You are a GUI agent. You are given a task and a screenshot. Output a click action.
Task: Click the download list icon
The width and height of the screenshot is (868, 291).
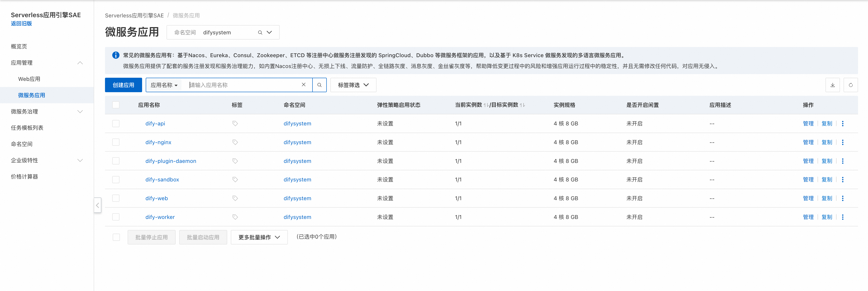point(832,85)
